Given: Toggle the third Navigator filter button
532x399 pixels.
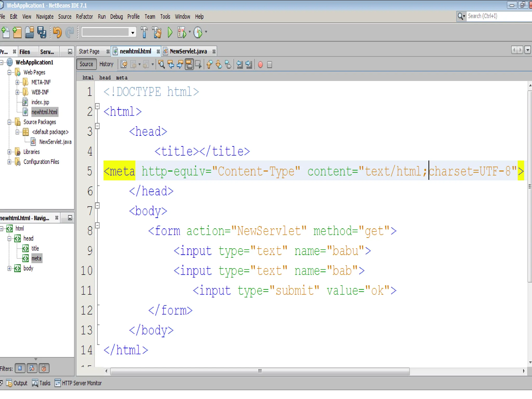Looking at the screenshot, I should [x=44, y=368].
